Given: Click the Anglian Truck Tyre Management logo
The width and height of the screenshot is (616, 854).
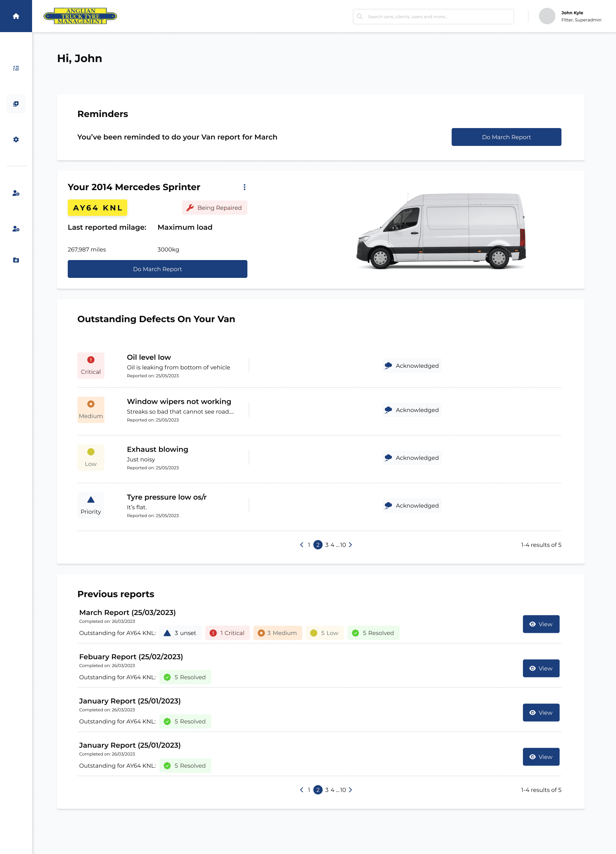Looking at the screenshot, I should point(80,16).
